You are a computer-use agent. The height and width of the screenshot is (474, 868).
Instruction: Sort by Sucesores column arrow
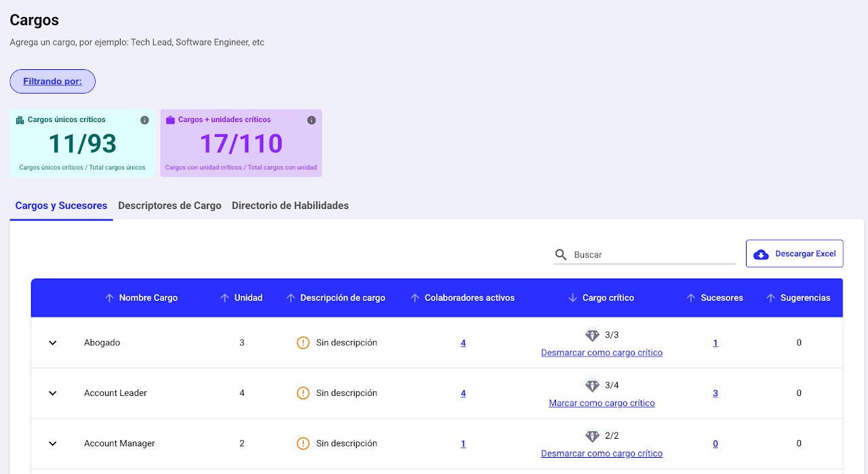click(691, 298)
